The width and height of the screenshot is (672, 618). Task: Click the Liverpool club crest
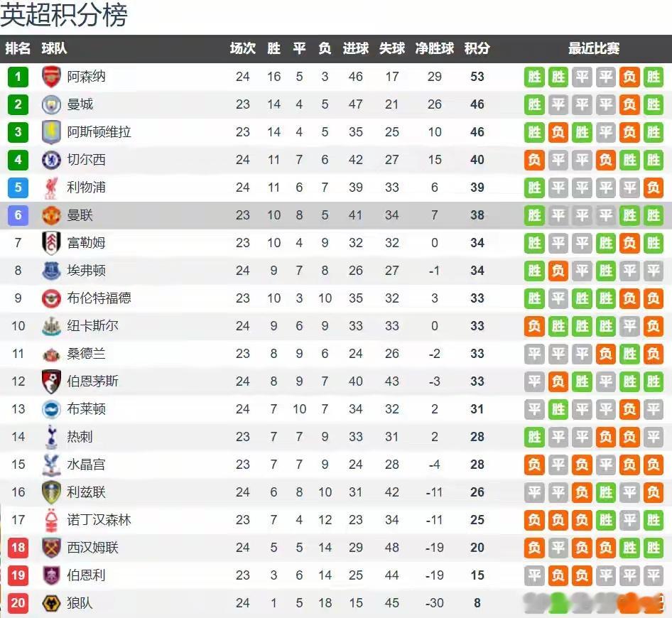51,188
